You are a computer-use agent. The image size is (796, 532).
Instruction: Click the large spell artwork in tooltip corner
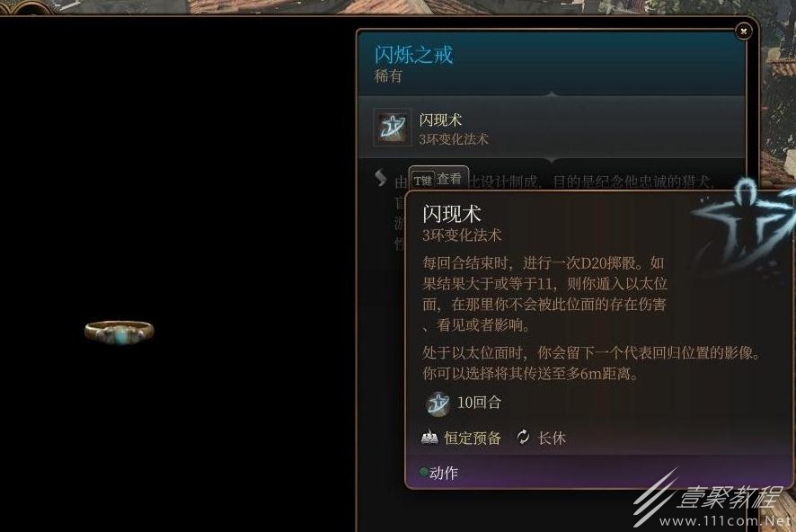tap(744, 224)
